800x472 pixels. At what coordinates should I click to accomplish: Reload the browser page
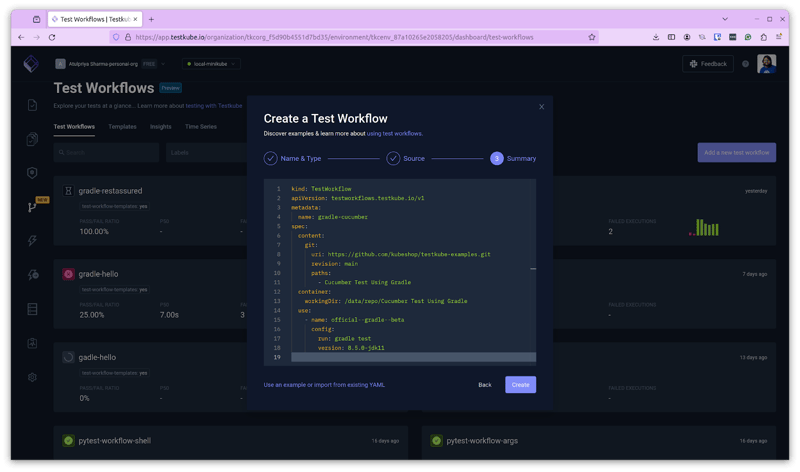52,37
